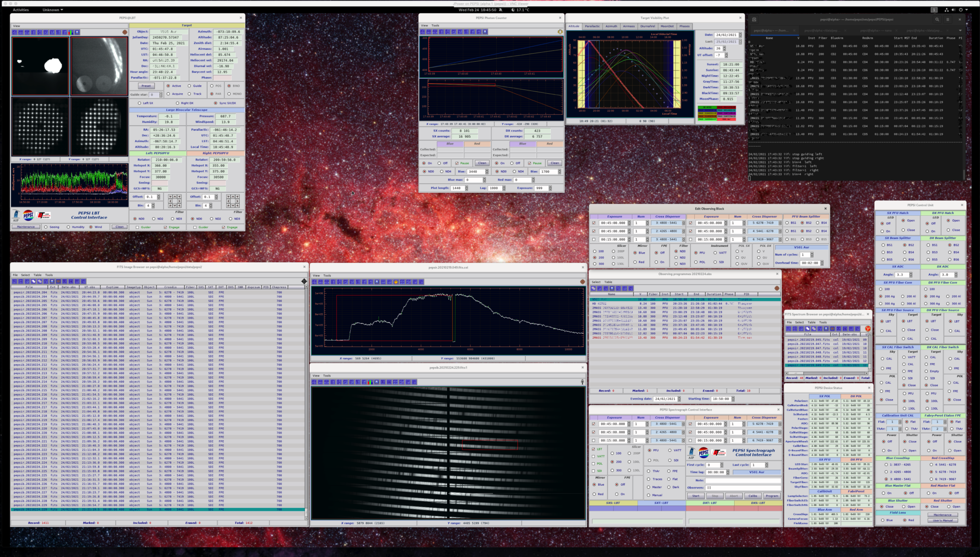
Task: Click the left arrow in Right PEPSIPFU offset pad
Action: (x=228, y=201)
